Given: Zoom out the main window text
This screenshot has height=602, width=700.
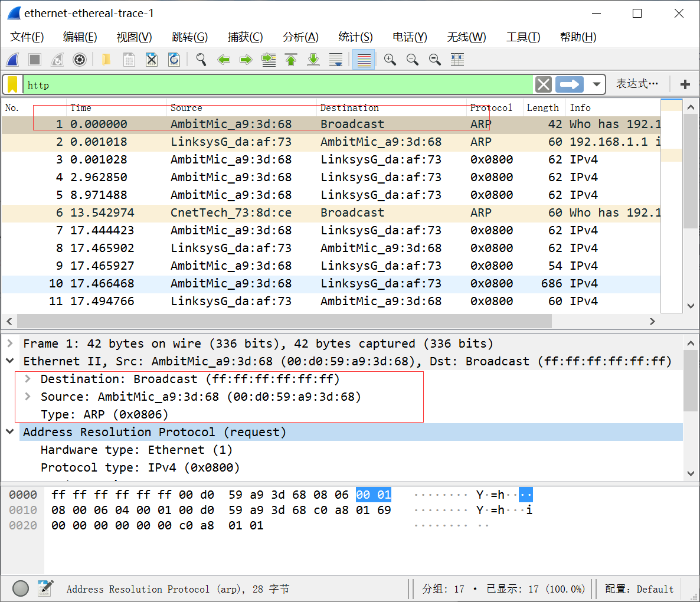Looking at the screenshot, I should (413, 60).
